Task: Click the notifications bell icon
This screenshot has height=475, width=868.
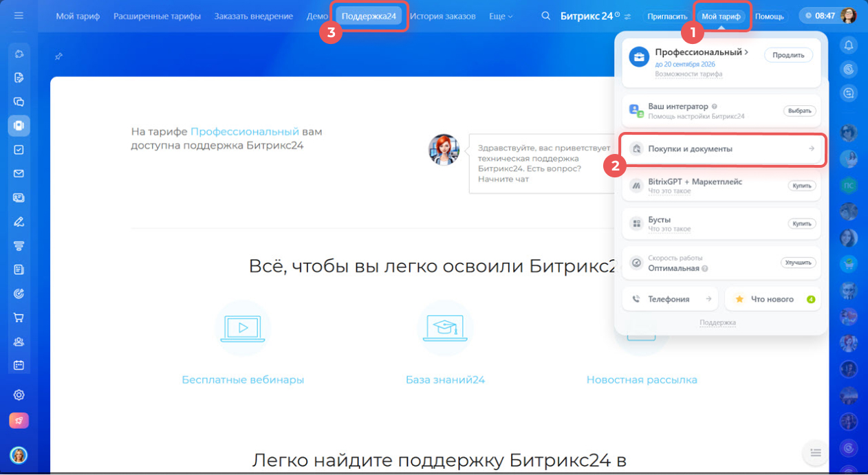Action: pyautogui.click(x=849, y=45)
